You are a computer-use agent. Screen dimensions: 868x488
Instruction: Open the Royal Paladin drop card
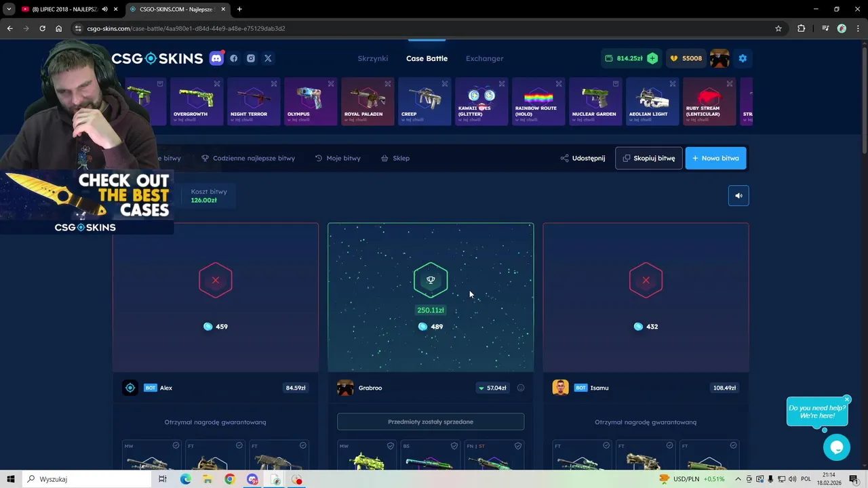367,102
